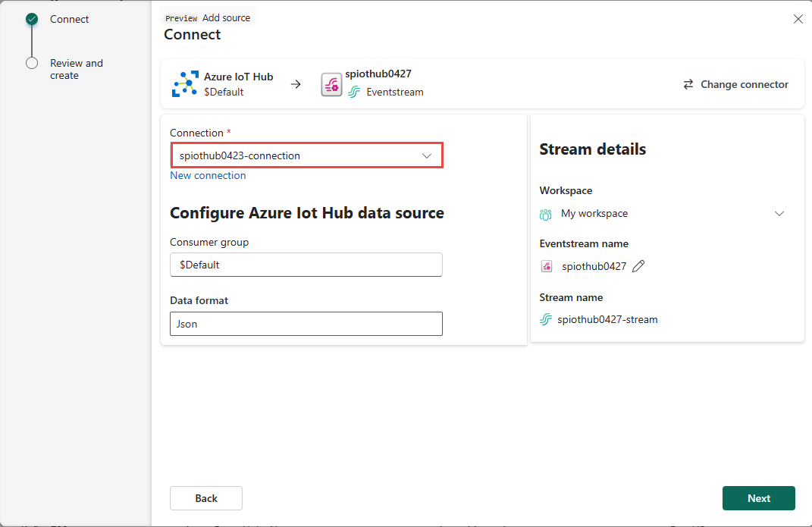
Task: Click the green stream icon before spiothub0427-stream
Action: pyautogui.click(x=545, y=319)
